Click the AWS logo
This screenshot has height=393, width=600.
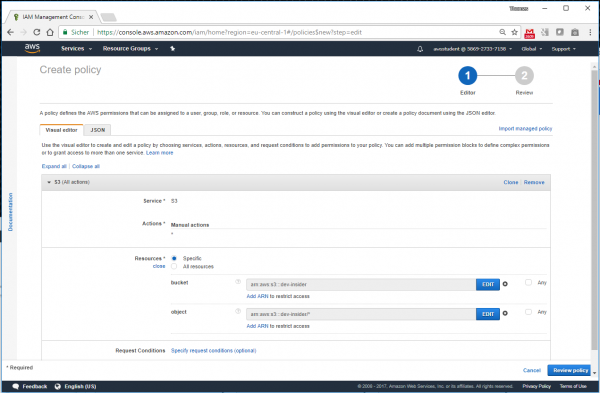pos(32,48)
